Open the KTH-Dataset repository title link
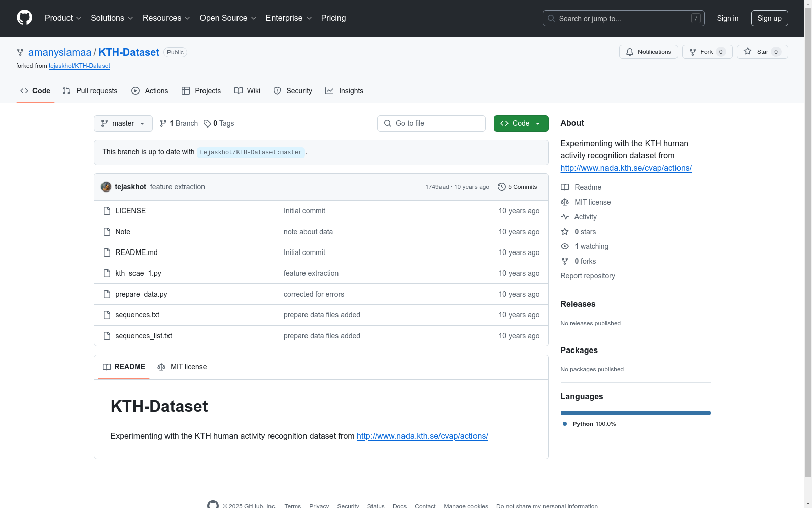The image size is (812, 508). coord(129,52)
